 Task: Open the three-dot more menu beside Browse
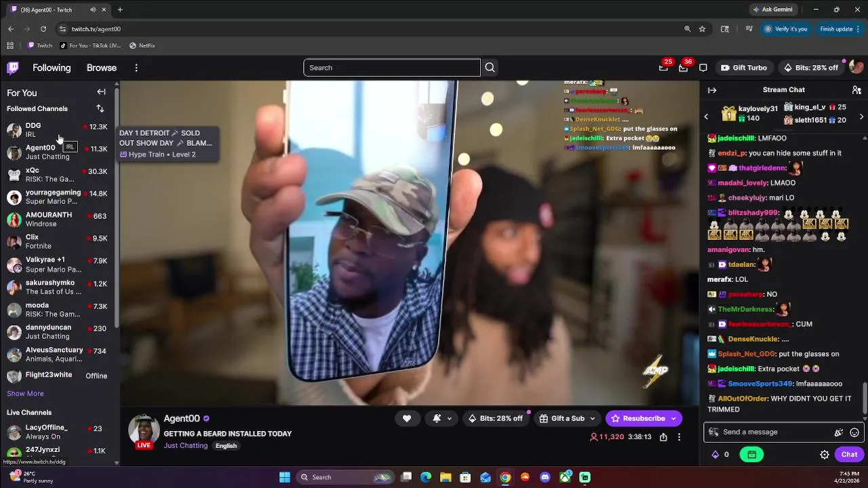tap(136, 68)
